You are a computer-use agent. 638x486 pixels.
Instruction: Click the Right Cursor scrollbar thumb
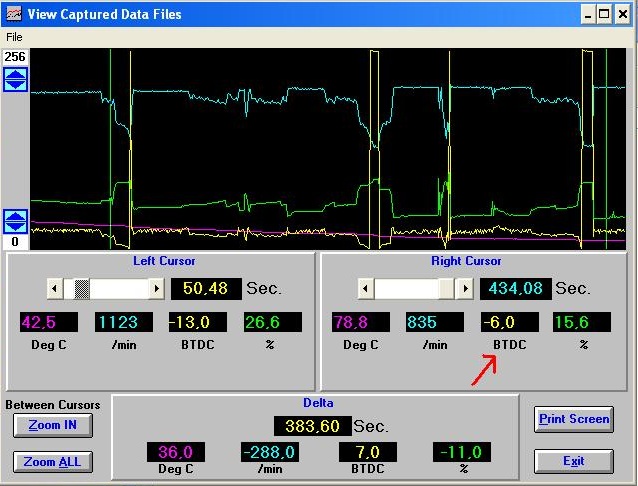click(446, 289)
